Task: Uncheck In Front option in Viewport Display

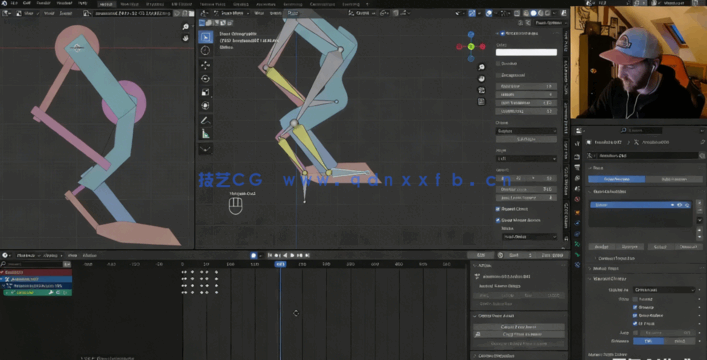Action: (x=635, y=323)
